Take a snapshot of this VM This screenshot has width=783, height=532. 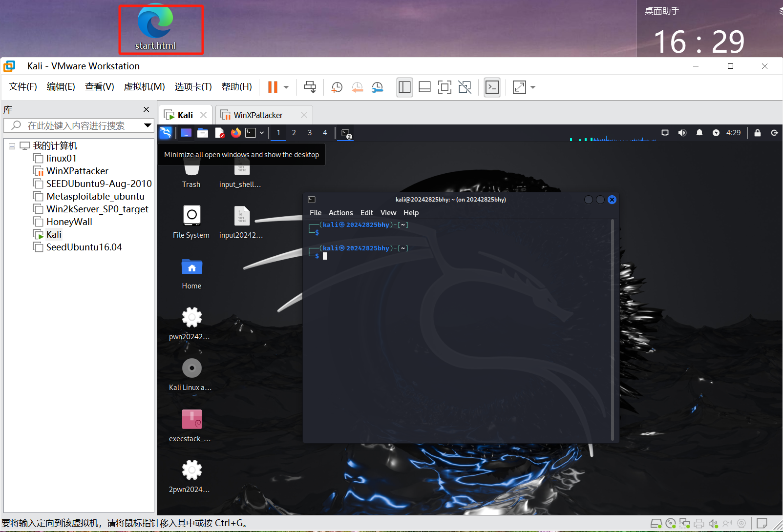(337, 87)
